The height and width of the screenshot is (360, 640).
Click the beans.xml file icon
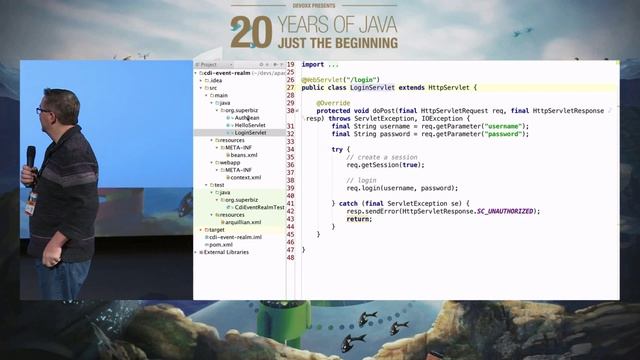(228, 155)
